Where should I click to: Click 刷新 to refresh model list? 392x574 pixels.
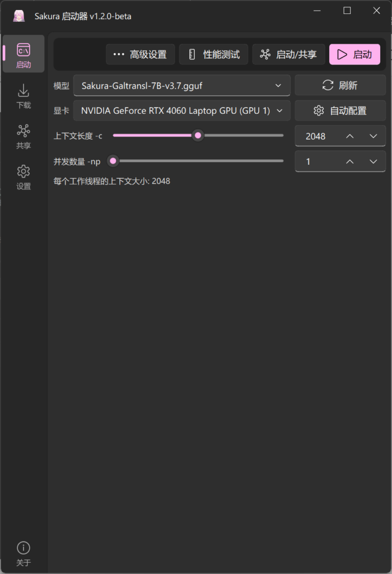click(x=340, y=85)
